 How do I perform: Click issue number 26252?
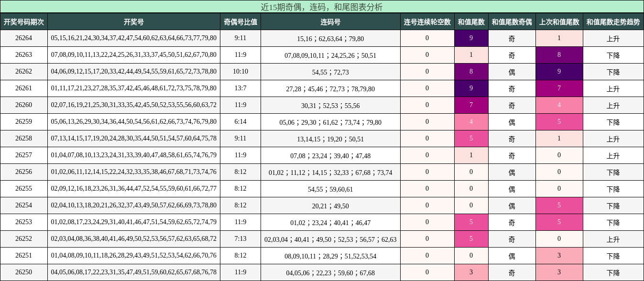point(24,239)
